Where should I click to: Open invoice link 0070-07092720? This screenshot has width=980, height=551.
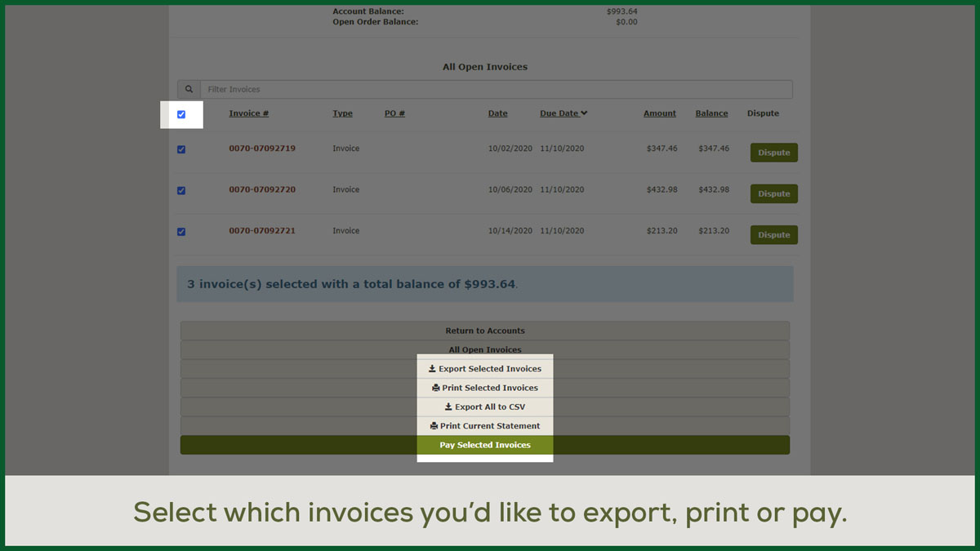[x=262, y=189]
